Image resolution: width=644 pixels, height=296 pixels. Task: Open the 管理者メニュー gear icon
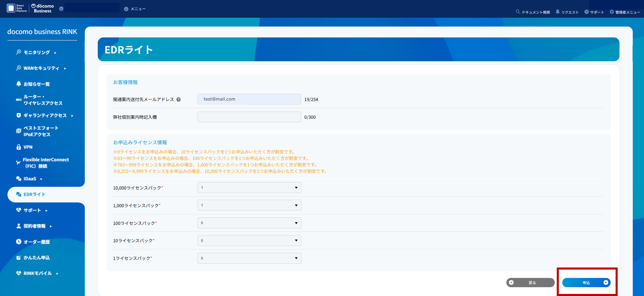[x=612, y=12]
